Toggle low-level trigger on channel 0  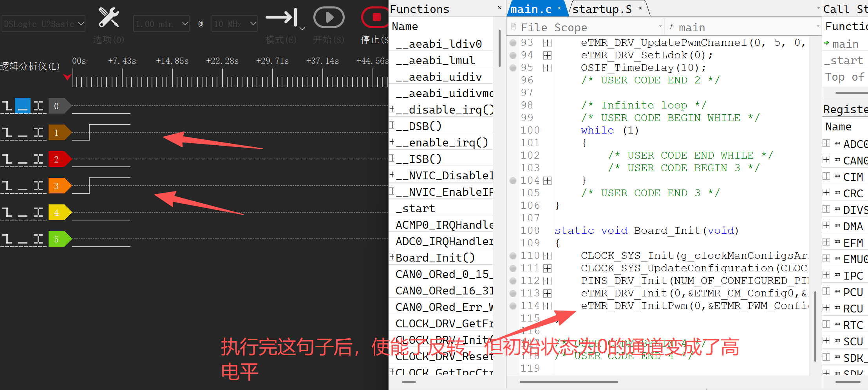22,106
